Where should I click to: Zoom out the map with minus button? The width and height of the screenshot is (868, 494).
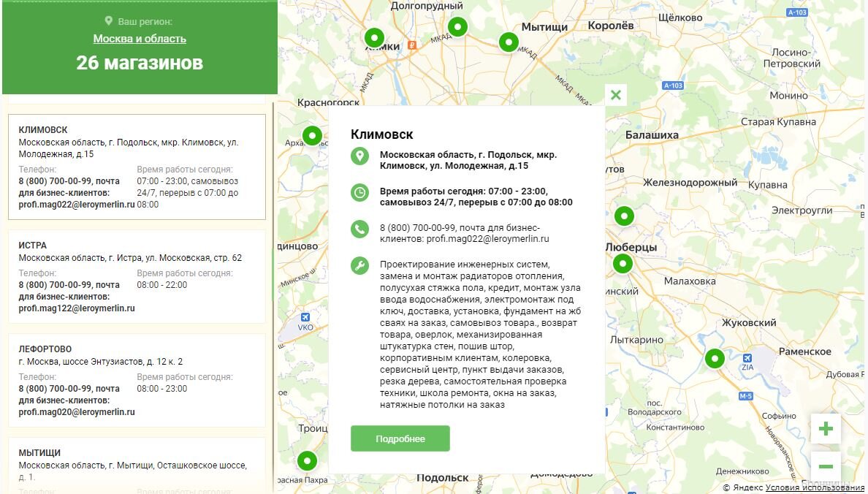[x=826, y=466]
